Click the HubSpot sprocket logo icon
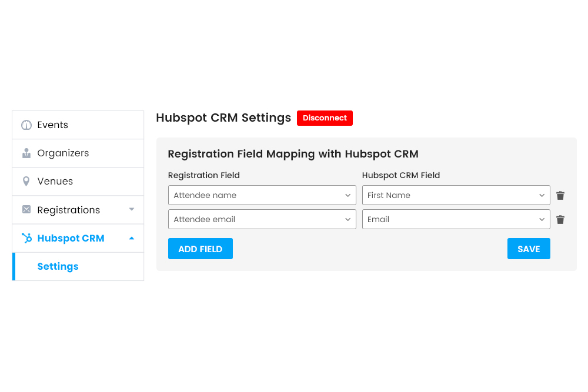 coord(26,238)
